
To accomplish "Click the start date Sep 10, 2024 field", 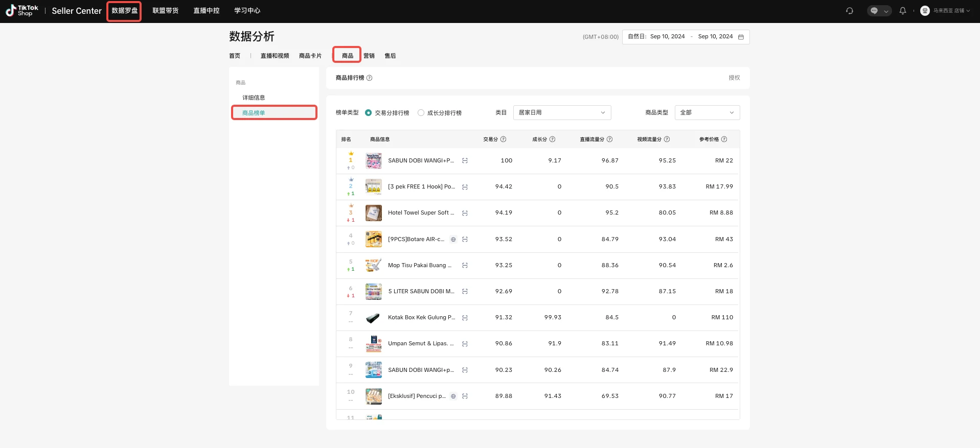I will pos(667,37).
